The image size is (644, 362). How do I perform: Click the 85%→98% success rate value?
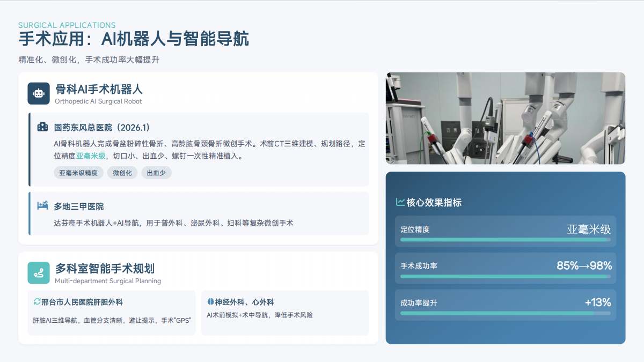point(584,265)
